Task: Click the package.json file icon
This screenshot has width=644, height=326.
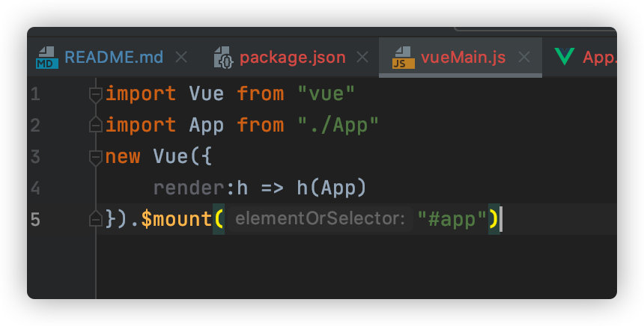Action: pyautogui.click(x=224, y=58)
